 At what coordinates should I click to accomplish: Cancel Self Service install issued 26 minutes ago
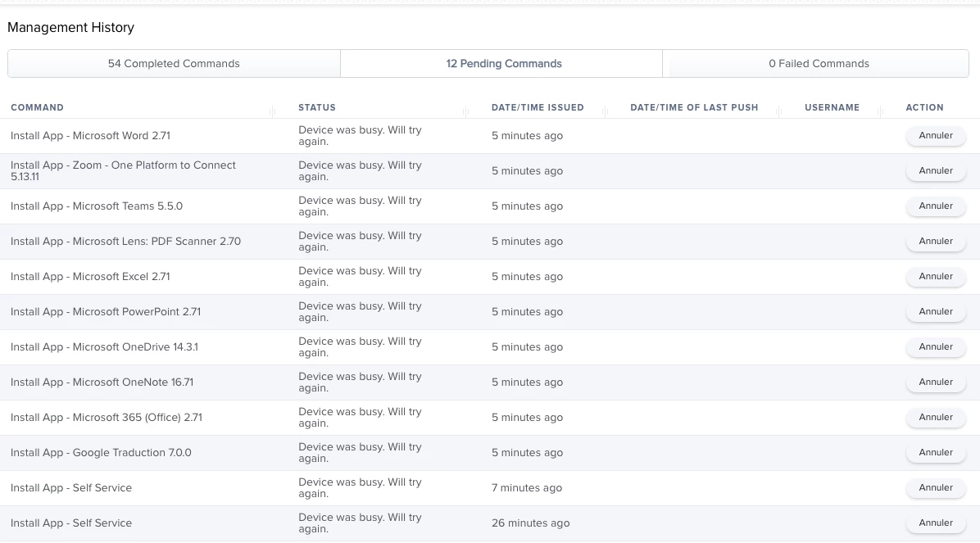point(936,523)
